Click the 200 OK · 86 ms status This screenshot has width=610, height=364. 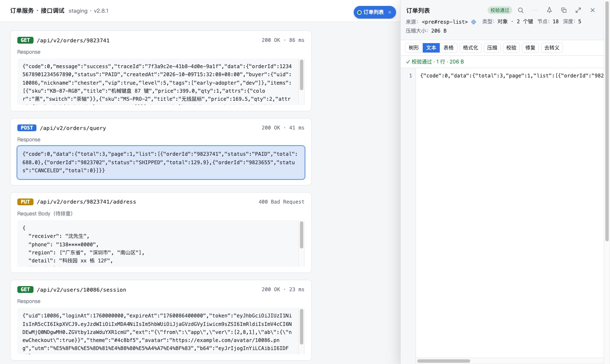click(283, 40)
